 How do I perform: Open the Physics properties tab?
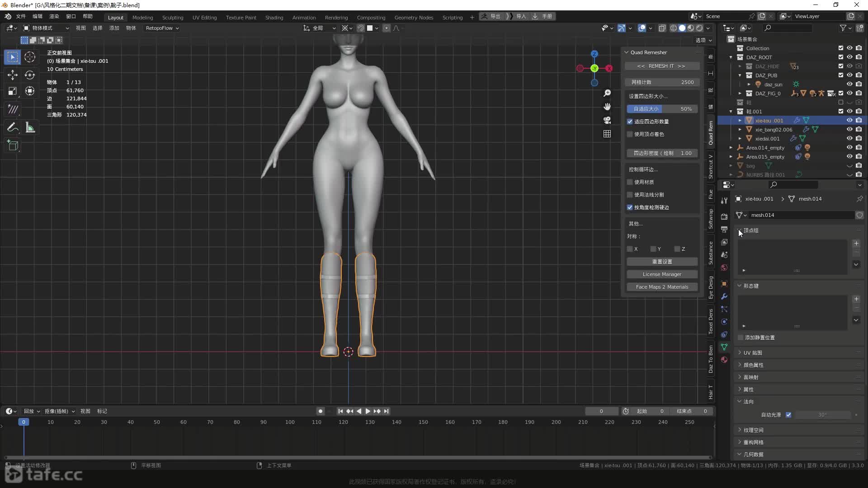[x=724, y=322]
